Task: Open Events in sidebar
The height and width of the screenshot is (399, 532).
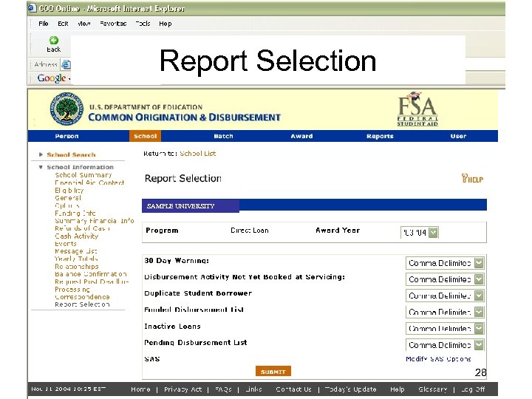Action: pos(66,244)
